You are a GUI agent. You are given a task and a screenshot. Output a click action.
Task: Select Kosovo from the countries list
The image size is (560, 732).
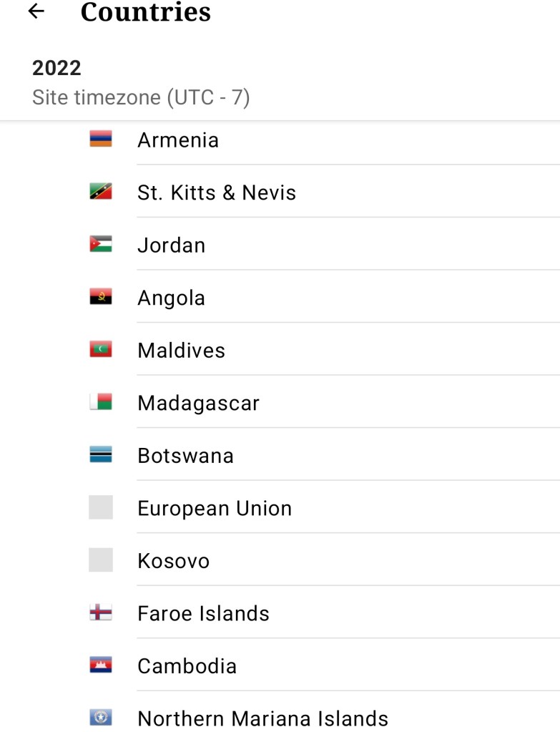pos(174,561)
